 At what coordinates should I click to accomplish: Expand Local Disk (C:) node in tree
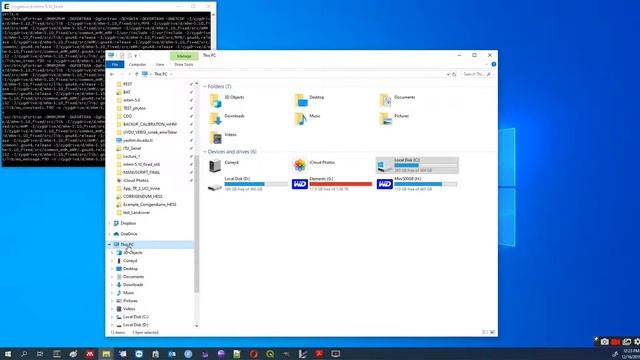tap(112, 317)
